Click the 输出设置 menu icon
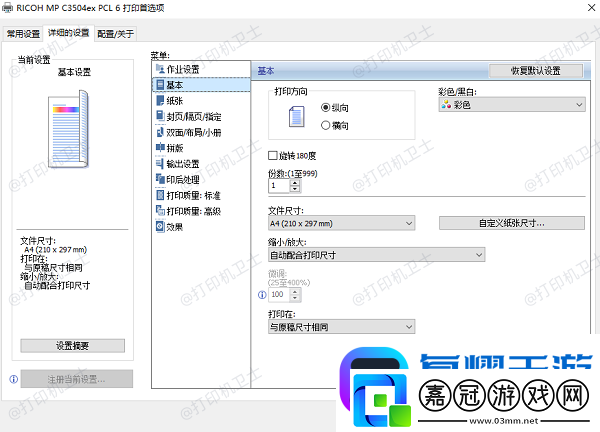The width and height of the screenshot is (600, 432). click(x=160, y=163)
